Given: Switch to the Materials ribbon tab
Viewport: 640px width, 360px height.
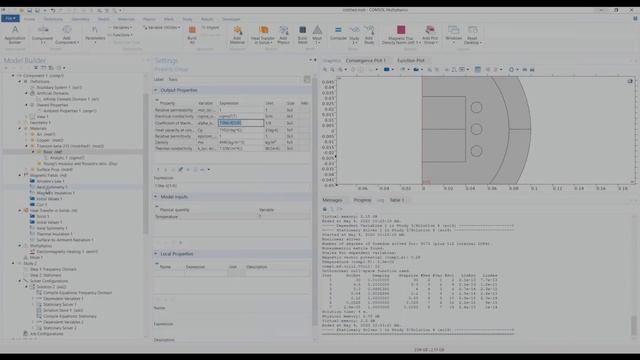Looking at the screenshot, I should point(126,19).
